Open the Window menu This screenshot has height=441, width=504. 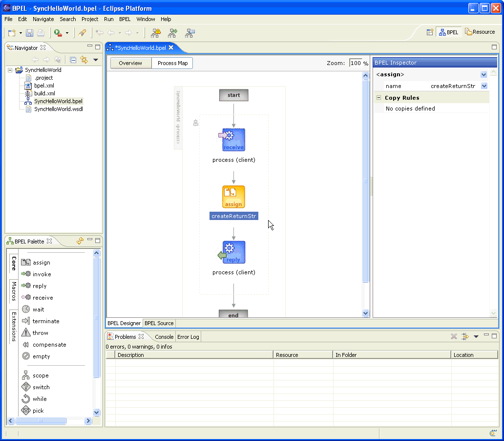(x=146, y=19)
